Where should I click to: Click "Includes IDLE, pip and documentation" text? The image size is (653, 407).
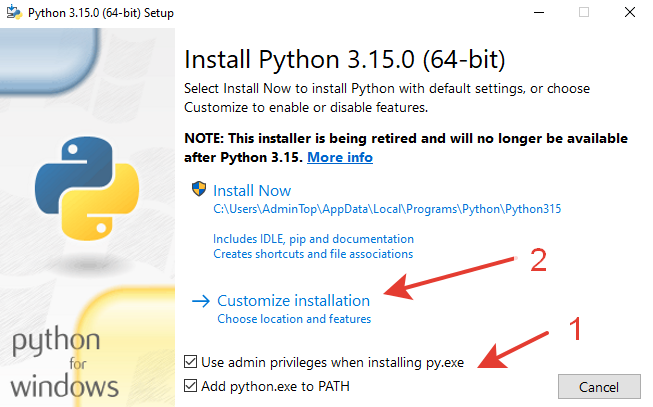pos(313,239)
